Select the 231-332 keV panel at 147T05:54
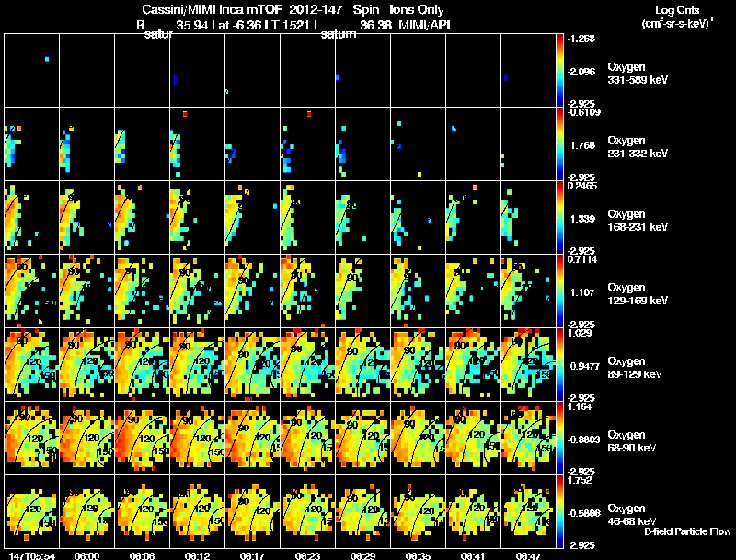The image size is (736, 560). pos(31,143)
